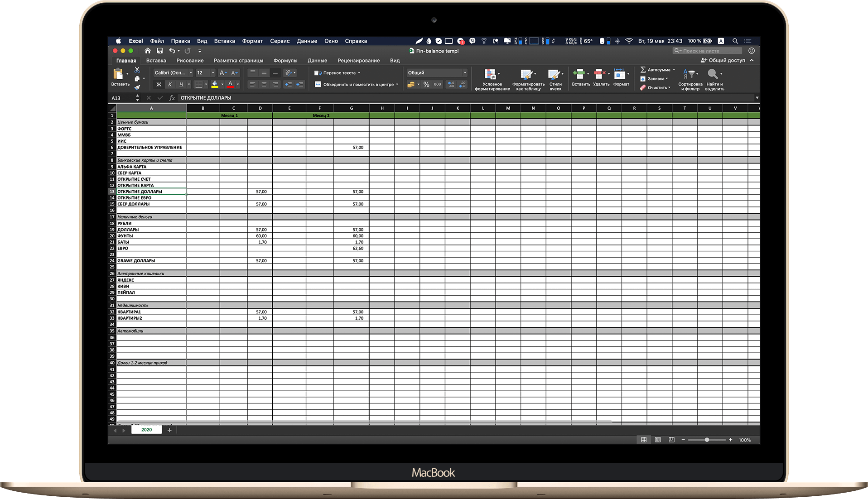The width and height of the screenshot is (868, 499).
Task: Click Очистить (Clear) in the ribbon
Action: tap(655, 87)
